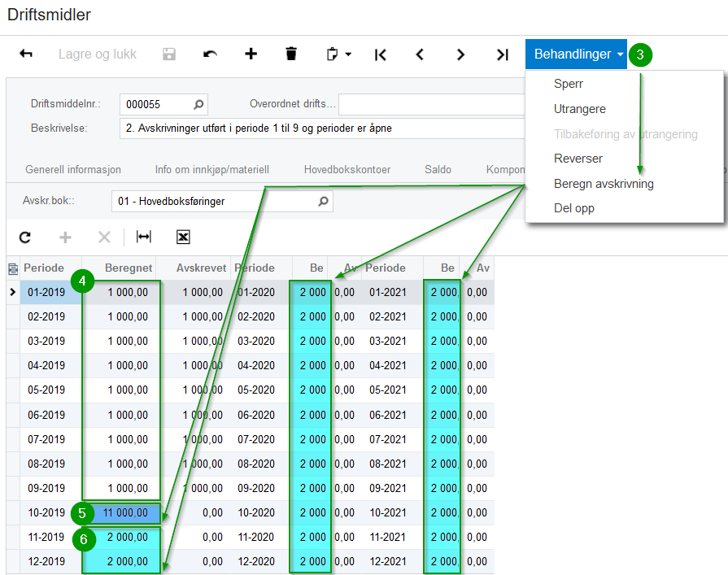Click the row indicator arrow for 01-2019

click(13, 292)
